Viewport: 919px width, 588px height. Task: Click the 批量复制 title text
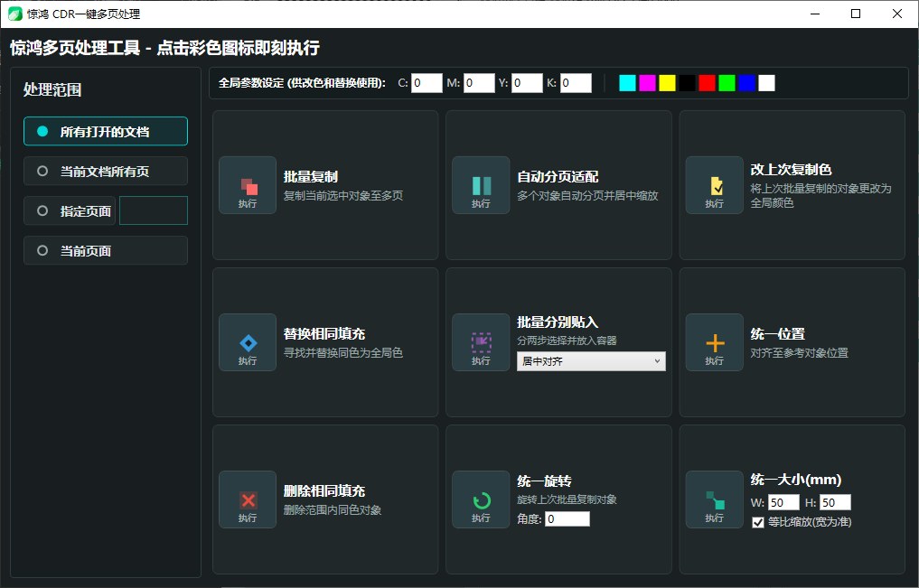click(x=311, y=177)
